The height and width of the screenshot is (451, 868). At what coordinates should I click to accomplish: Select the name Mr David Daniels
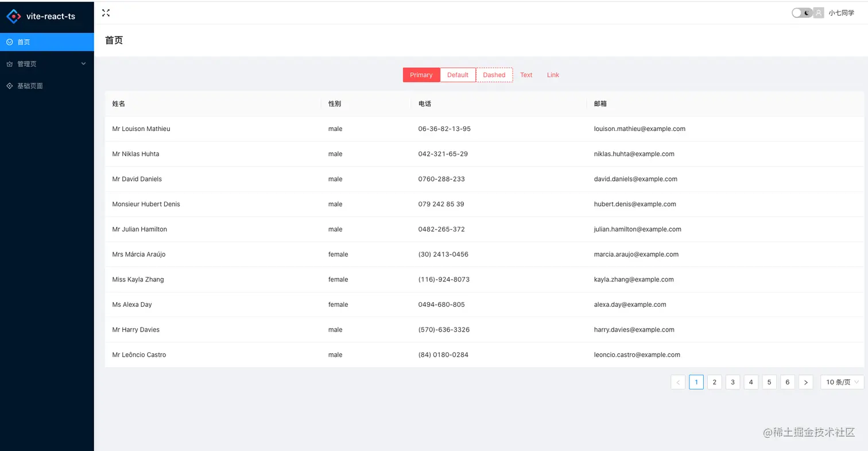137,179
